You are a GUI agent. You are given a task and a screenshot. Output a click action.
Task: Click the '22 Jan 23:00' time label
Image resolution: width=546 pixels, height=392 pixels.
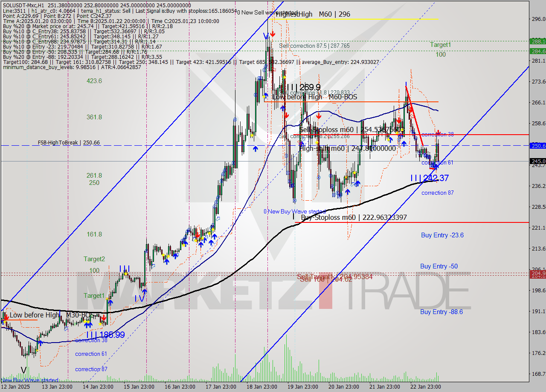click(426, 387)
